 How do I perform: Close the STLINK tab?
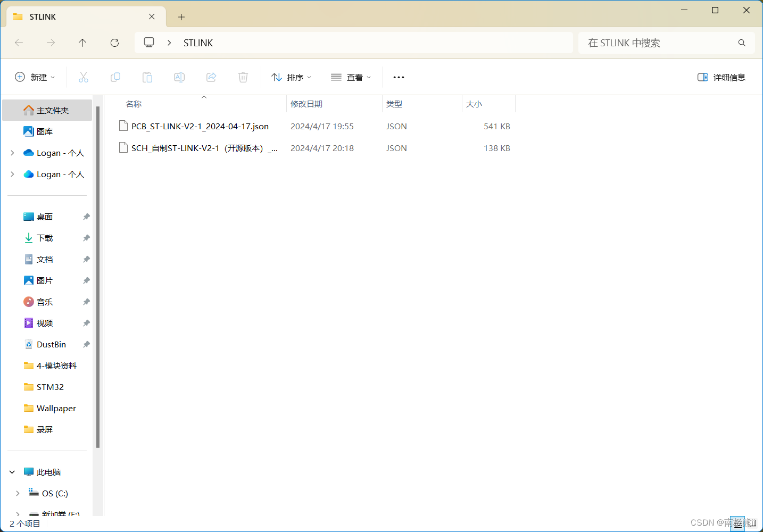[x=152, y=16]
